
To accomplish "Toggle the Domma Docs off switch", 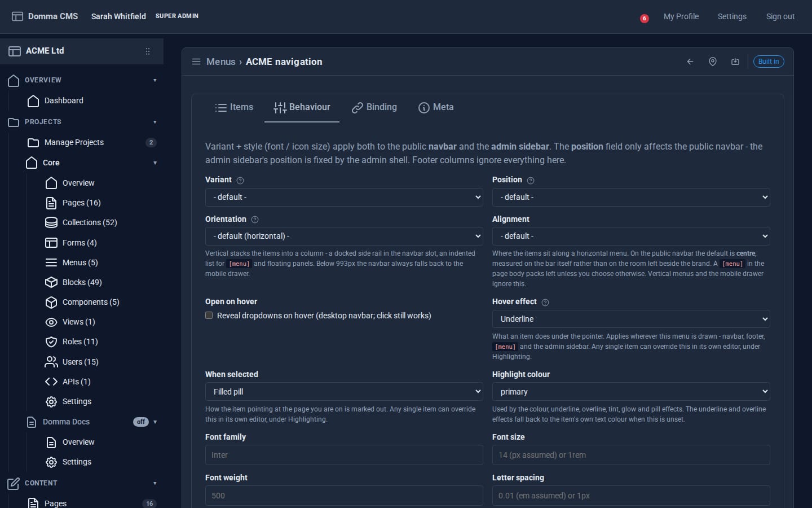I will 141,422.
